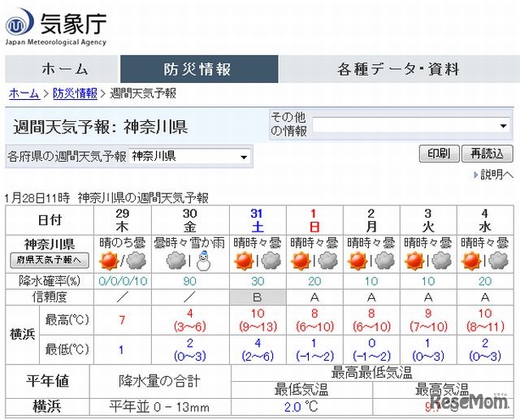520x420 pixels.
Task: Click Saturday 31 sun and cloud icon
Action: coord(257,261)
